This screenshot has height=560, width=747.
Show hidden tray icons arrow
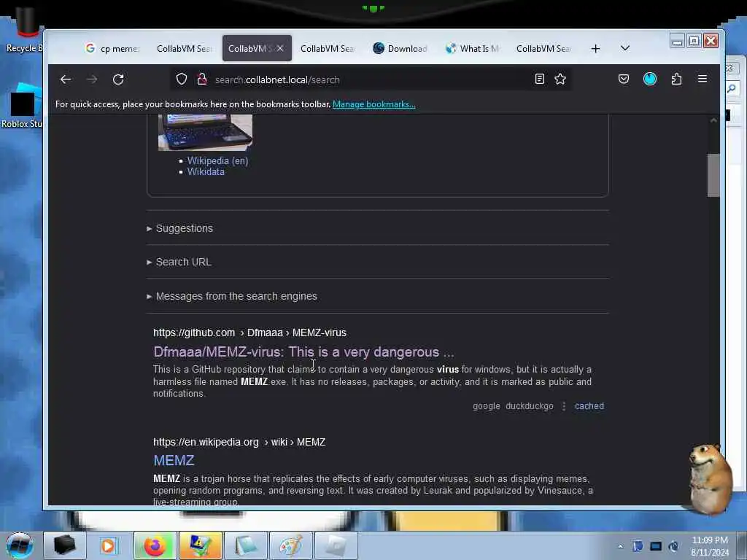tap(620, 547)
